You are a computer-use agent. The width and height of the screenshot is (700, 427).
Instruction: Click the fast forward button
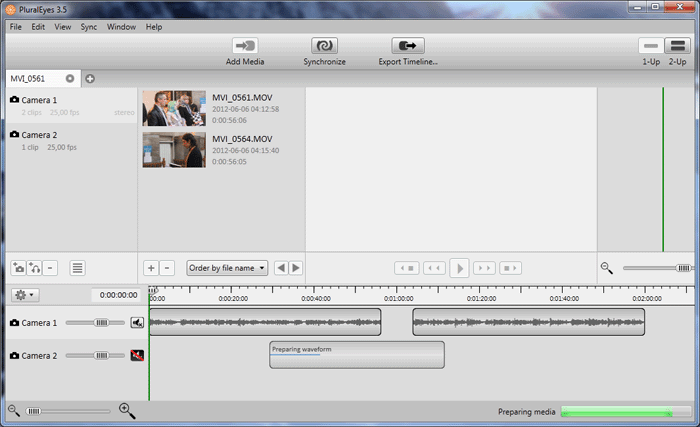(484, 268)
